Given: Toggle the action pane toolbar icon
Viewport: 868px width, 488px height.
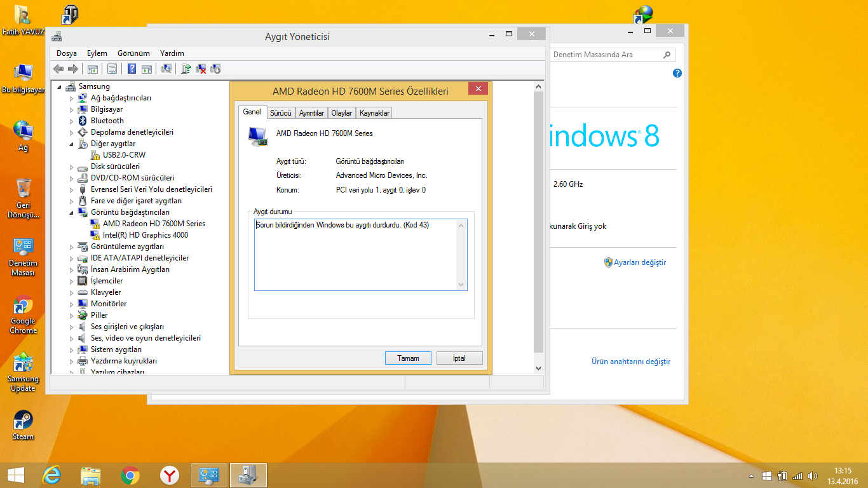Looking at the screenshot, I should [x=146, y=69].
